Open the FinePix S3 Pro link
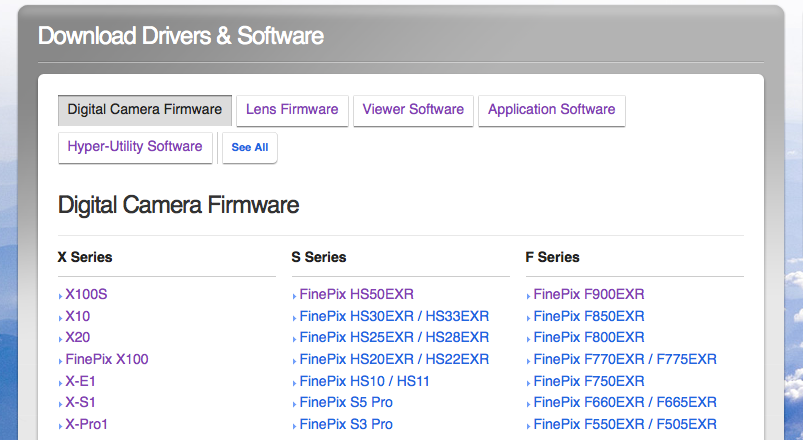Image resolution: width=803 pixels, height=440 pixels. coord(346,424)
